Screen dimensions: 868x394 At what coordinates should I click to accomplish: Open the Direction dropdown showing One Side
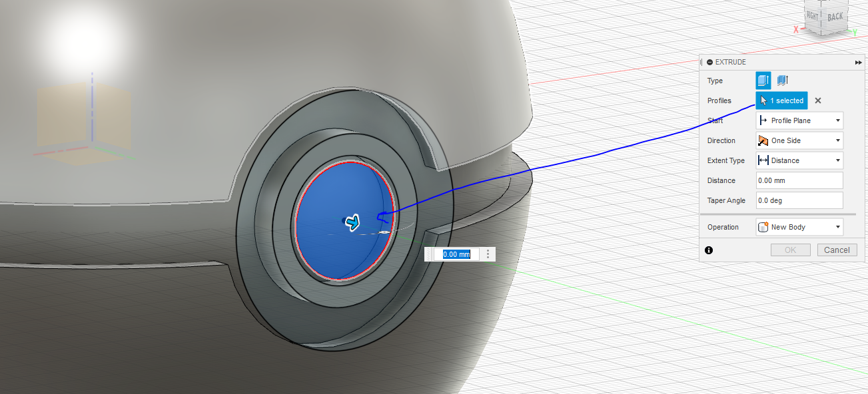tap(799, 140)
